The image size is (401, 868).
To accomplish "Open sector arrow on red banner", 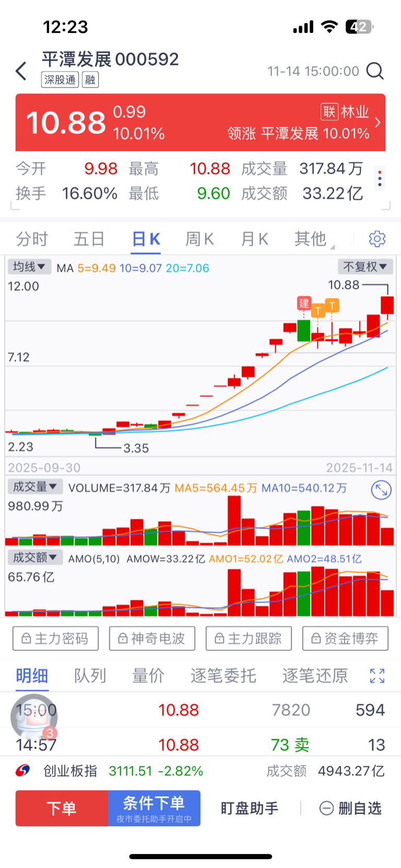I will (378, 123).
